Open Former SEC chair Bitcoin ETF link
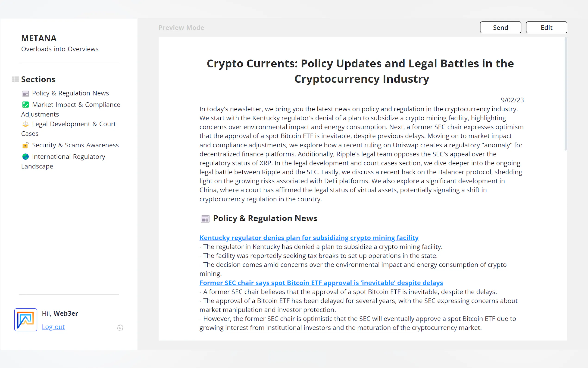This screenshot has height=368, width=588. 321,282
